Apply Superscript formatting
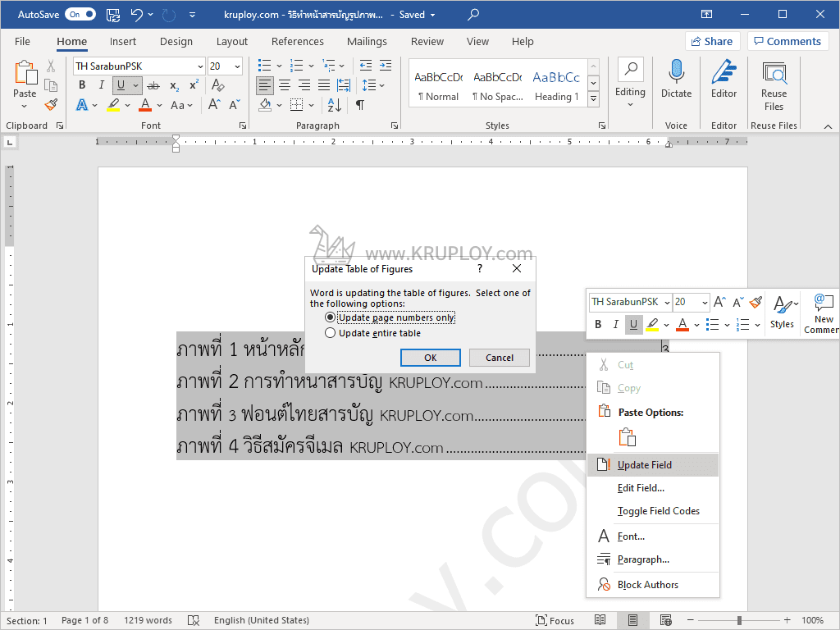This screenshot has height=630, width=840. point(194,85)
